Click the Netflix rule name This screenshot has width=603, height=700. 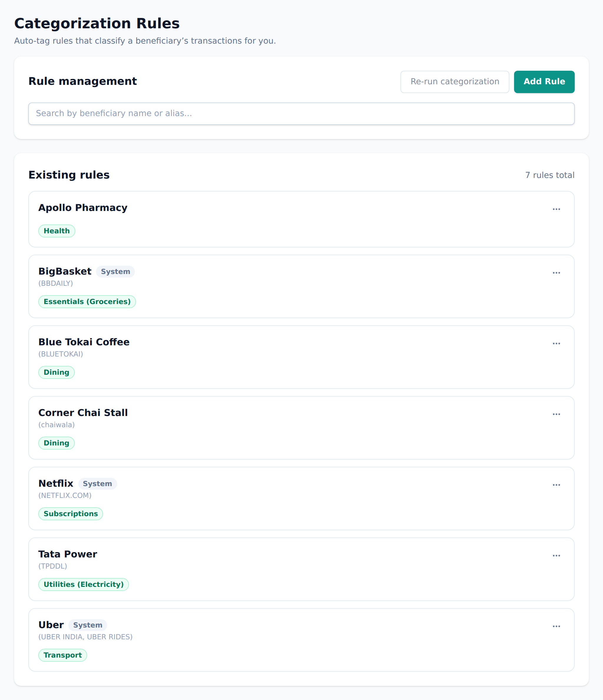pyautogui.click(x=56, y=483)
